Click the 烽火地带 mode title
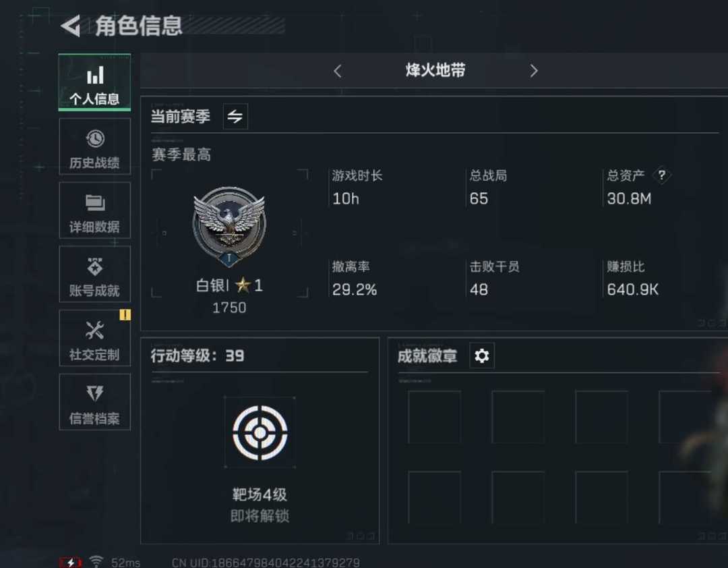Image resolution: width=728 pixels, height=568 pixels. 435,70
